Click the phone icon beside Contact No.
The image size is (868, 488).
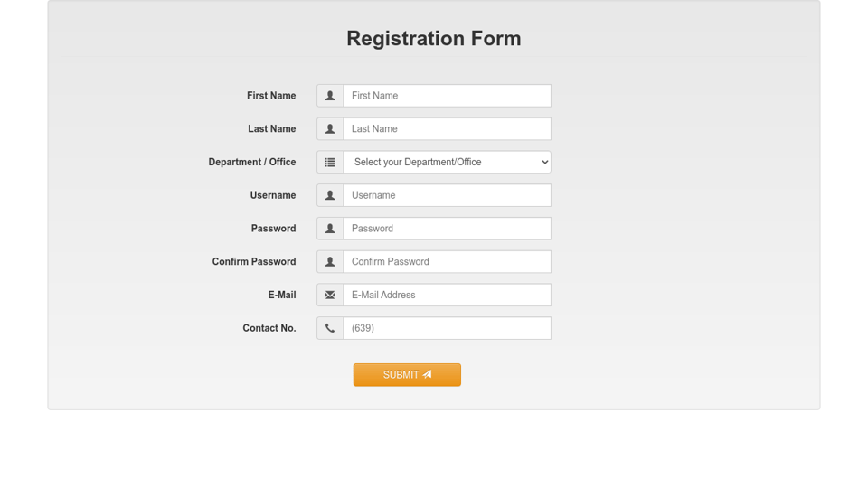(330, 328)
